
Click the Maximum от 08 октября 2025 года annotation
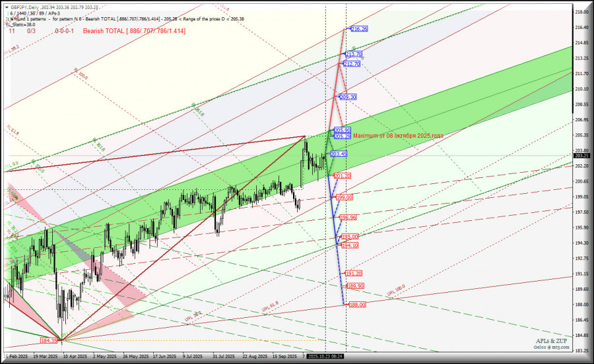tap(398, 135)
